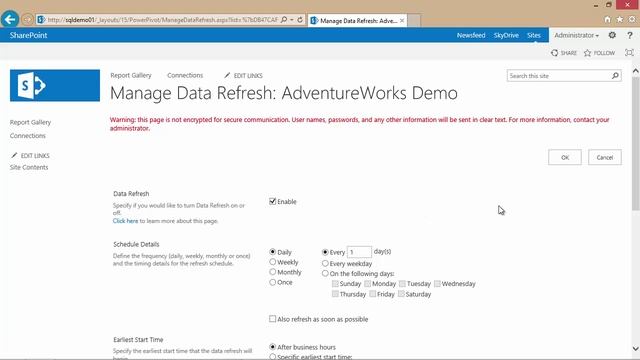Check the Tuesday checkbox

[x=402, y=283]
